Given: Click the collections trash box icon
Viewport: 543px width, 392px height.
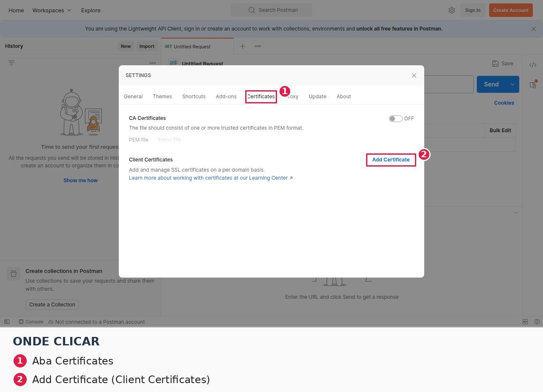Looking at the screenshot, I should click(x=14, y=274).
